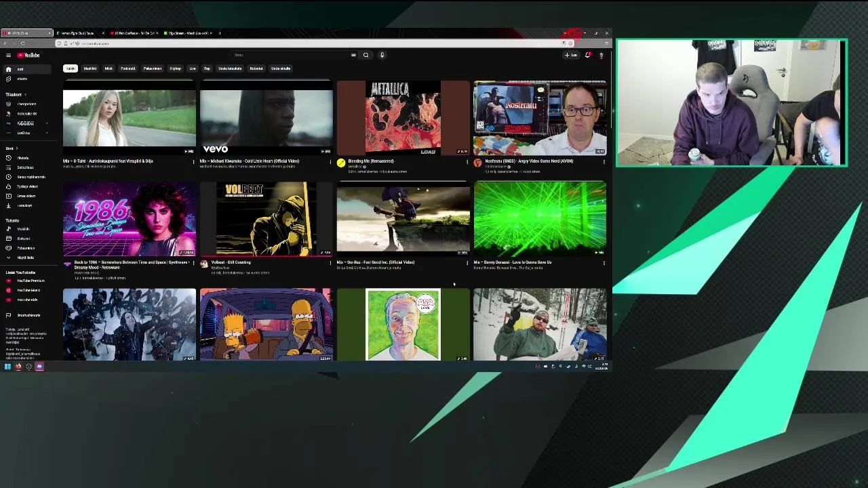Image resolution: width=868 pixels, height=488 pixels.
Task: Click the YouTube search field
Action: 292,55
